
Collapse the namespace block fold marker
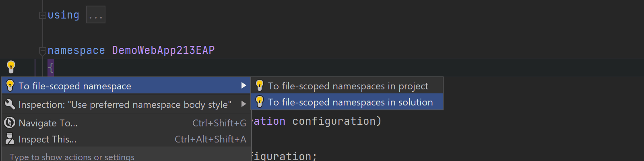click(42, 51)
